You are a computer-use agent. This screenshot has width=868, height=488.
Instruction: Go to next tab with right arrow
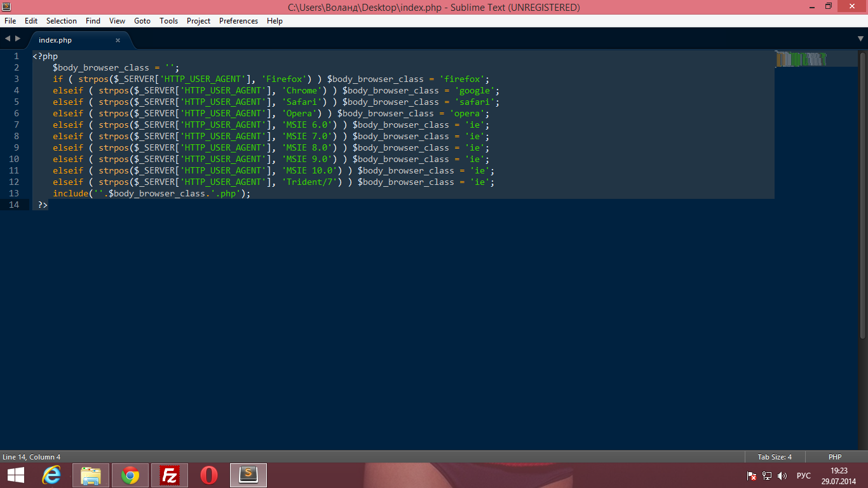[x=18, y=39]
